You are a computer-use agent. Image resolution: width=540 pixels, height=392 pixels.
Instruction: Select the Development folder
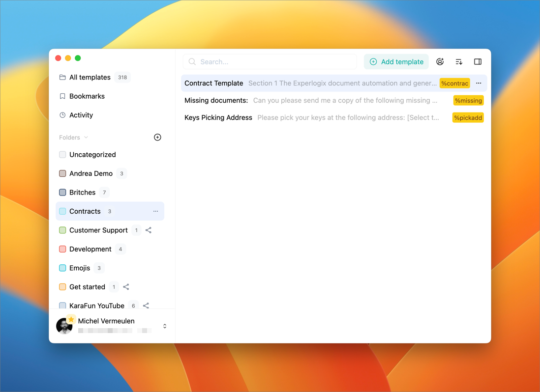tap(90, 249)
